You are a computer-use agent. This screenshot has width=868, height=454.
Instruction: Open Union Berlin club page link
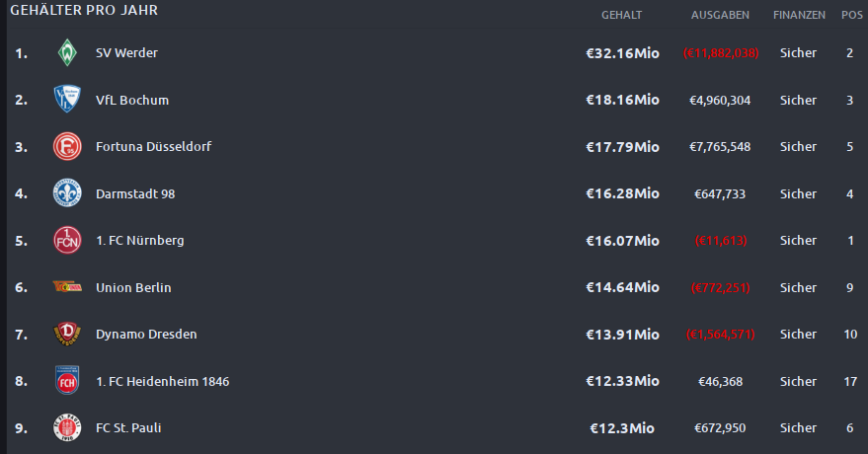coord(133,287)
